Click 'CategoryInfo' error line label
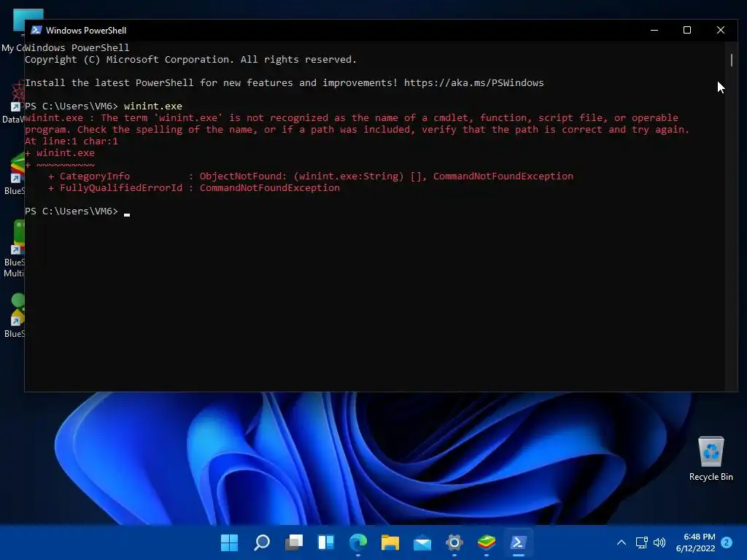 (x=95, y=176)
